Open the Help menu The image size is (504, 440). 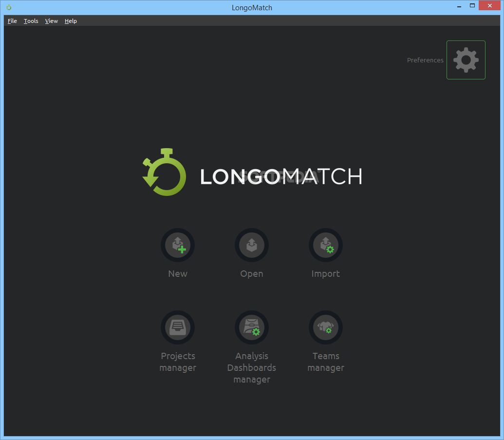[71, 21]
